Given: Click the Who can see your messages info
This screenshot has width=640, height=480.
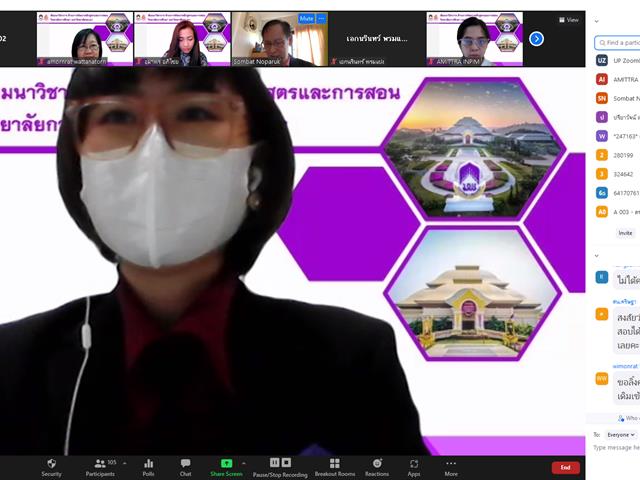Looking at the screenshot, I should click(x=629, y=418).
